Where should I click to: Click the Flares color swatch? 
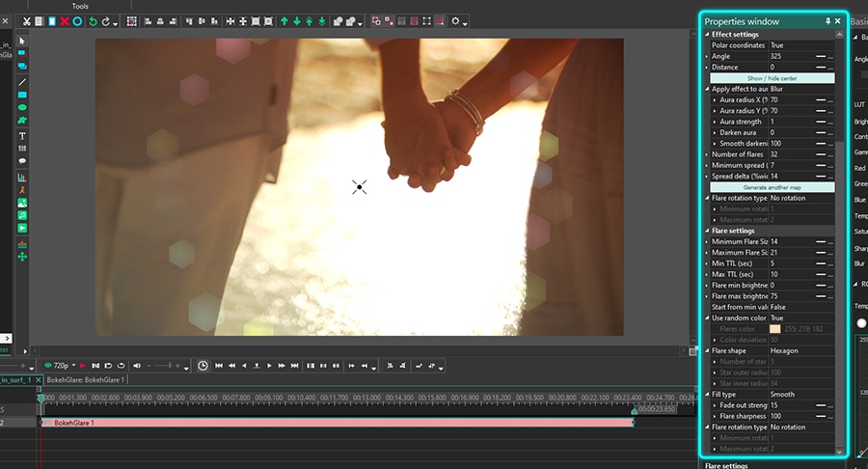click(x=775, y=329)
